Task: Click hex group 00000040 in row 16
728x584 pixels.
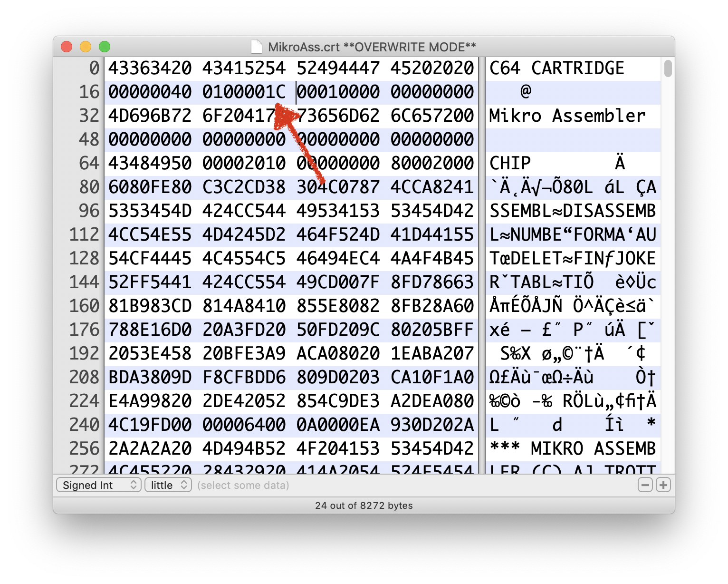Action: tap(150, 92)
